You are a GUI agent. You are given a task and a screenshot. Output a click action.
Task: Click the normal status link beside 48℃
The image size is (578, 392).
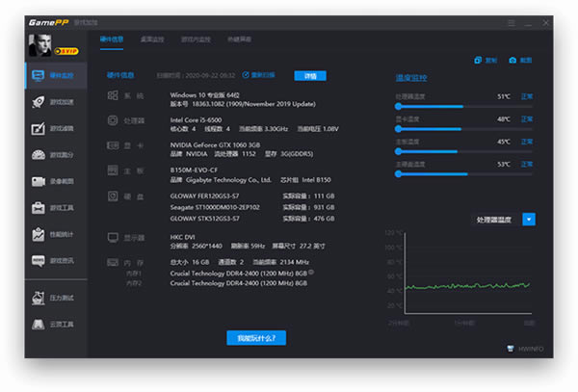coord(527,119)
